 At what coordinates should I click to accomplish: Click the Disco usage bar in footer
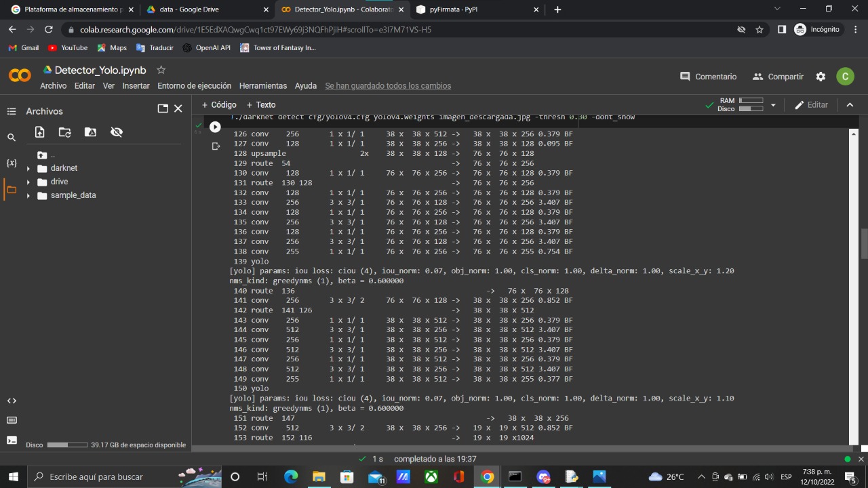(66, 445)
